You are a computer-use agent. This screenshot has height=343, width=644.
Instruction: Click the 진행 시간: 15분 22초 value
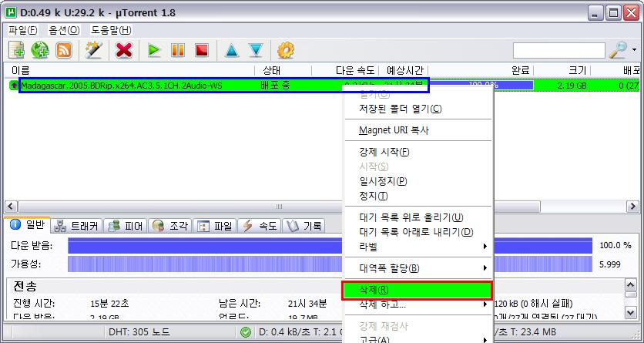point(109,304)
